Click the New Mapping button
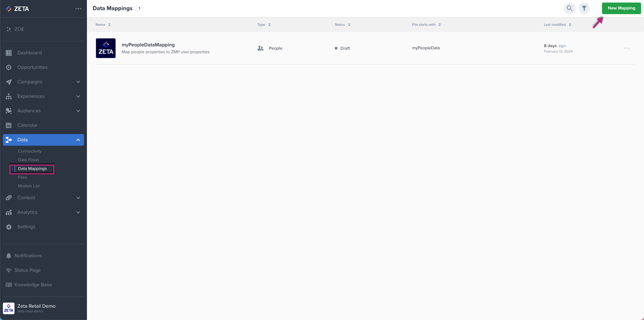Viewport: 644px width, 320px height. [621, 8]
